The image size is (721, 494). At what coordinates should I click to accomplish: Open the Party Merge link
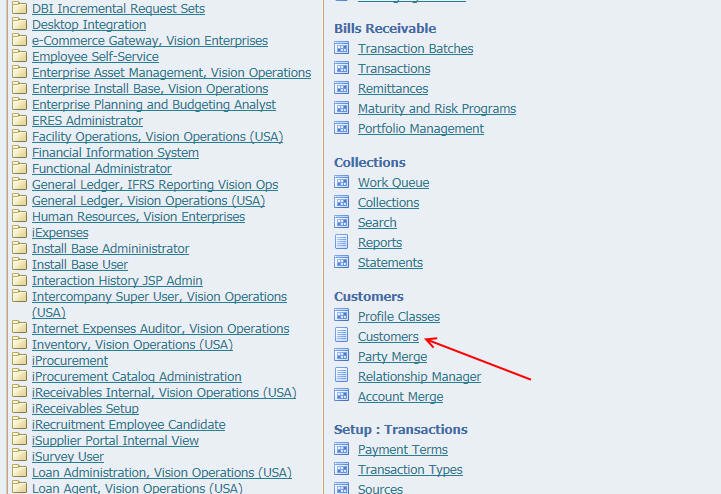pos(392,357)
